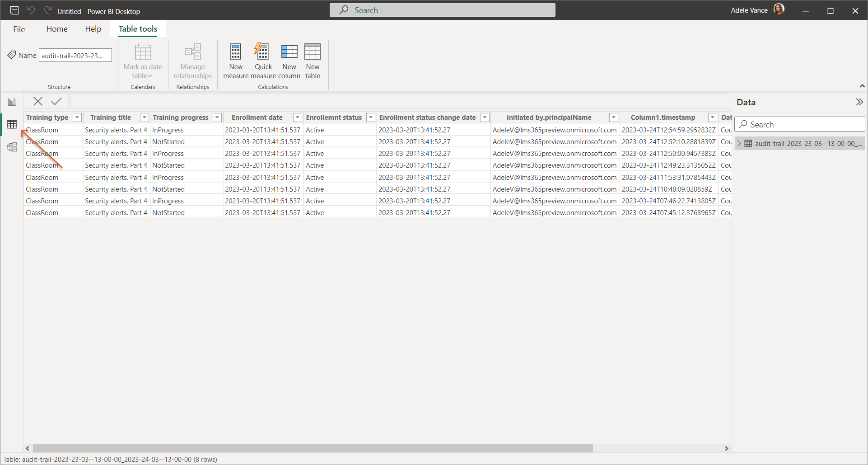The height and width of the screenshot is (465, 868).
Task: Switch to Model view in sidebar
Action: (x=12, y=147)
